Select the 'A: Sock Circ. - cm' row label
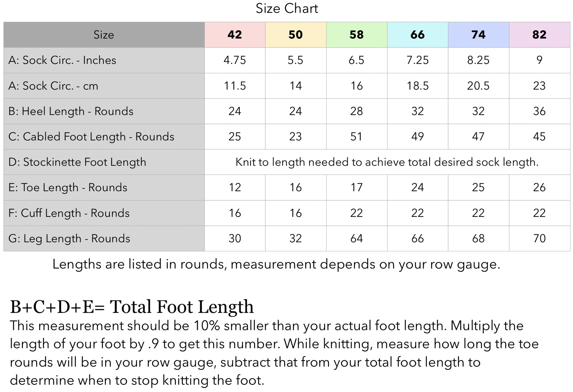573x392 pixels. (x=53, y=86)
